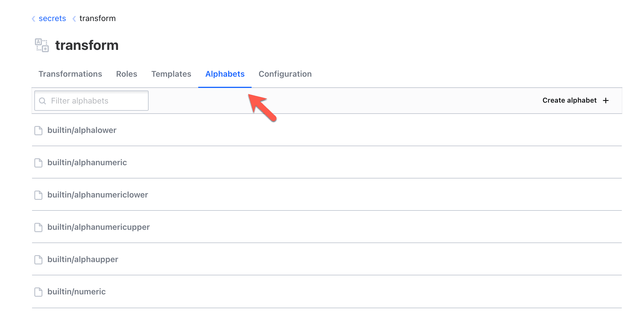Click the Create alphabet button

(x=576, y=100)
